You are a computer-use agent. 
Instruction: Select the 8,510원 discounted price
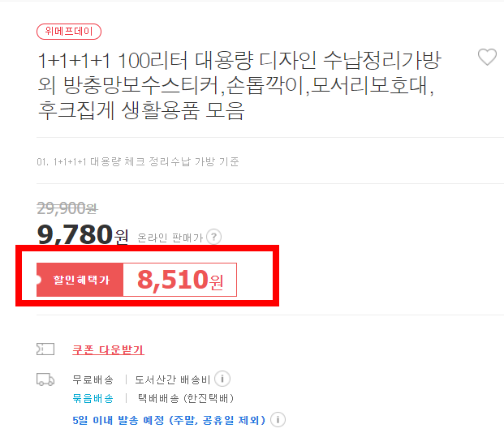pos(180,280)
